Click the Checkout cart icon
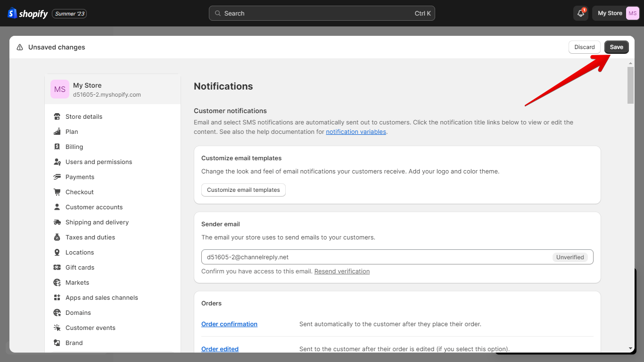644x362 pixels. point(57,192)
